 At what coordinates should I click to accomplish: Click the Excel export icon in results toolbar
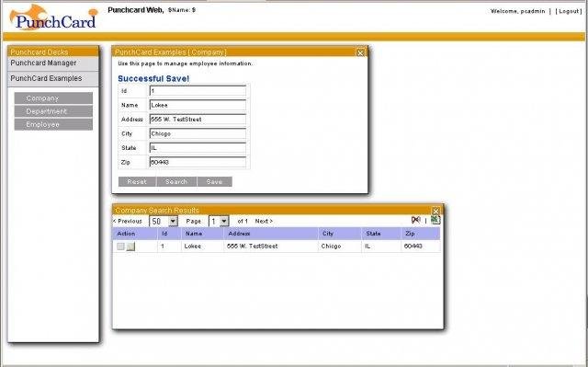[435, 220]
